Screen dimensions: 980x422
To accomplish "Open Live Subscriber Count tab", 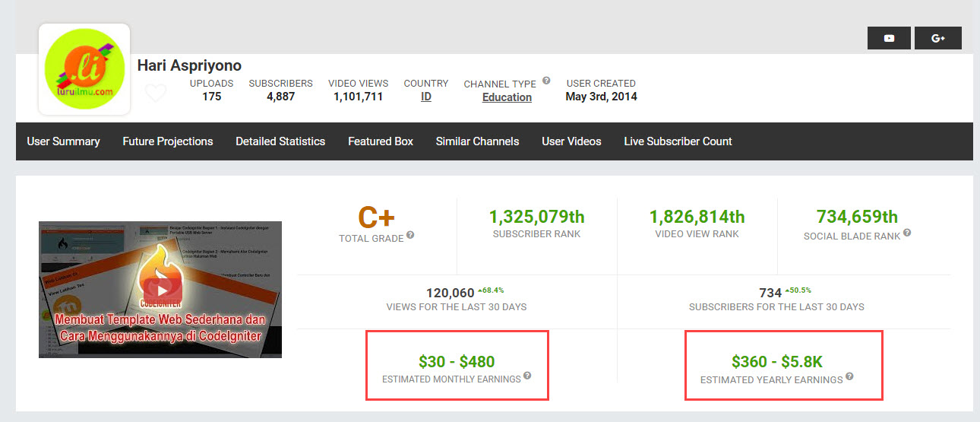I will tap(678, 141).
